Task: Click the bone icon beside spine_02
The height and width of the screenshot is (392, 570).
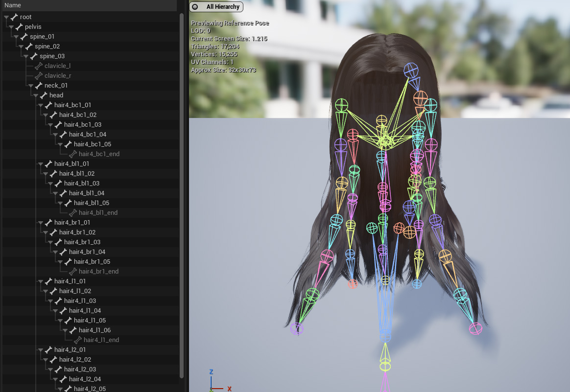Action: coord(29,46)
